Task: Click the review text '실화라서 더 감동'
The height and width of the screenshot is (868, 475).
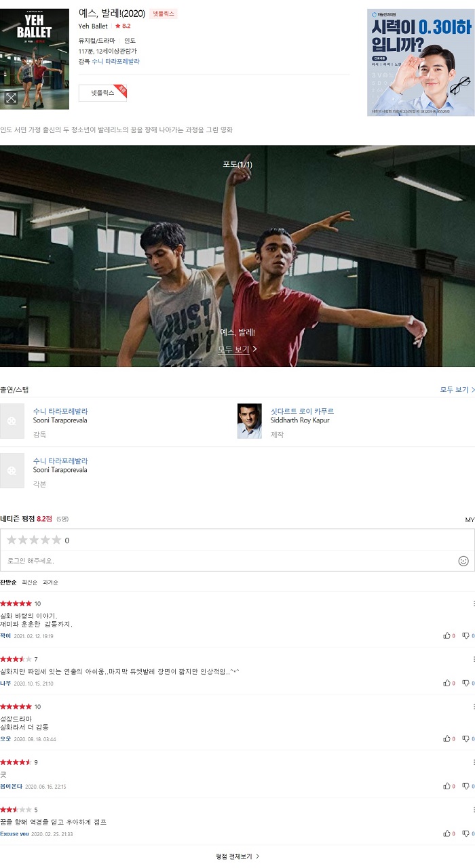Action: click(24, 727)
